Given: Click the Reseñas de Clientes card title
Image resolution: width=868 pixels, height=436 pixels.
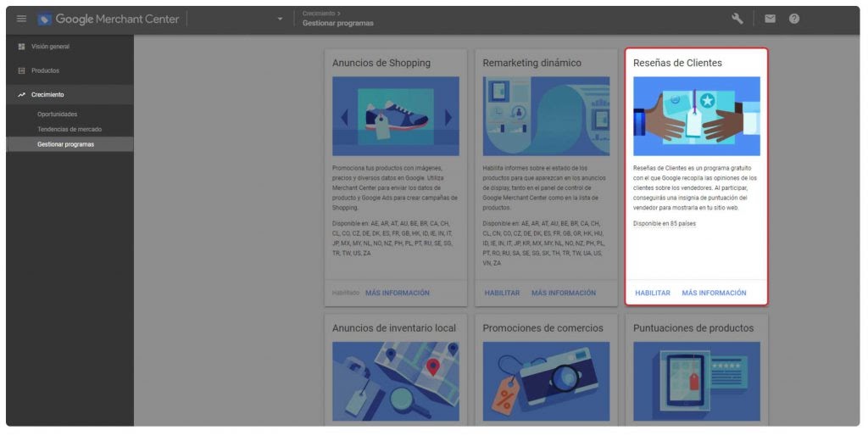Looking at the screenshot, I should (677, 63).
